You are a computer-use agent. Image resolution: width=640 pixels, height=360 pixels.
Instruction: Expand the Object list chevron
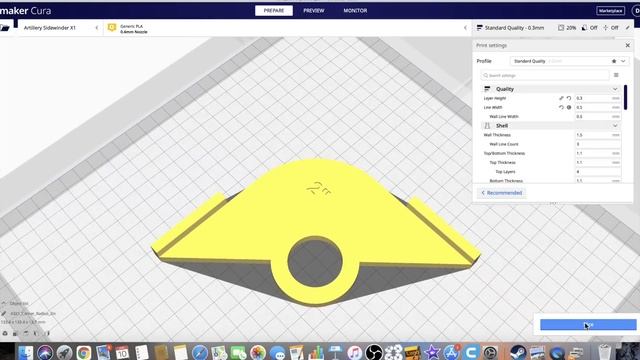(4, 304)
